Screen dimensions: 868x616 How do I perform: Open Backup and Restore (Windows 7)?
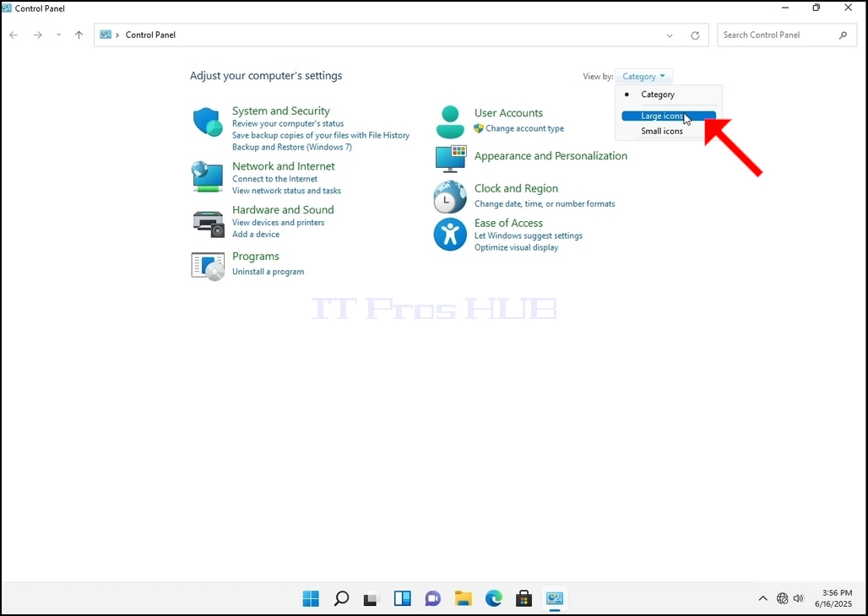292,147
